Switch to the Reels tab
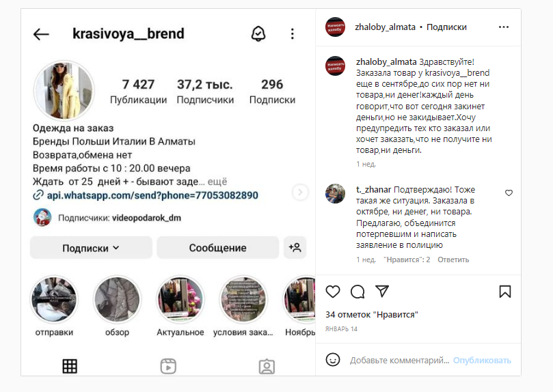553x392 pixels. (x=168, y=366)
